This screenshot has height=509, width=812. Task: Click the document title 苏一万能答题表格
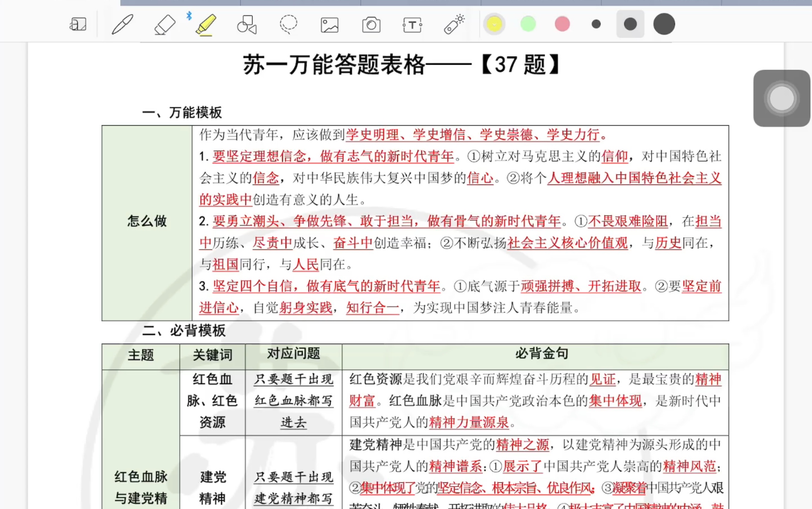click(334, 65)
